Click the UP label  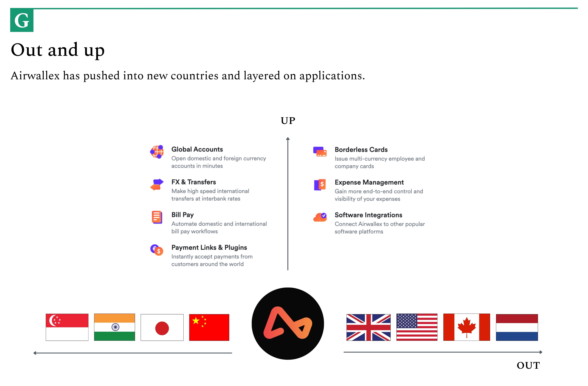point(288,121)
